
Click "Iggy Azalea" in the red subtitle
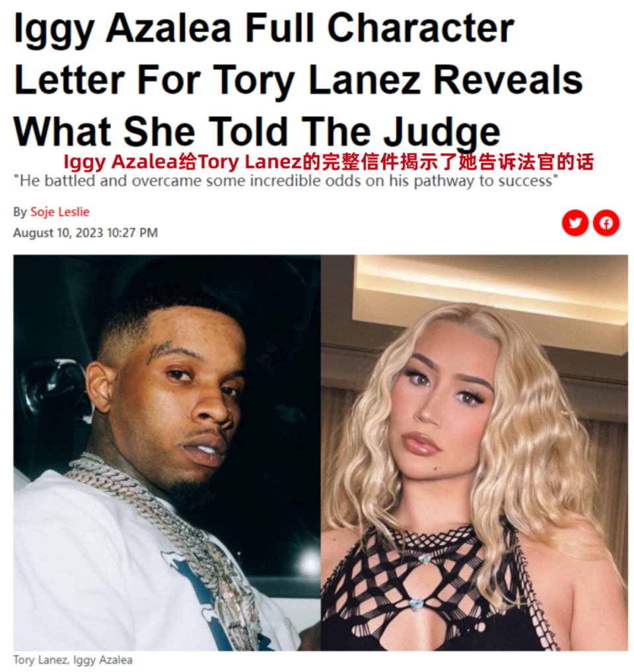pyautogui.click(x=121, y=162)
